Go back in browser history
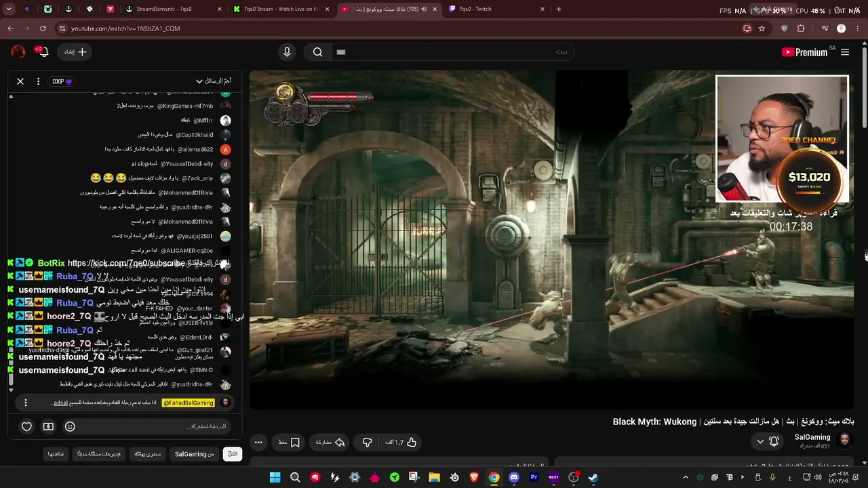This screenshot has width=868, height=488. tap(10, 28)
